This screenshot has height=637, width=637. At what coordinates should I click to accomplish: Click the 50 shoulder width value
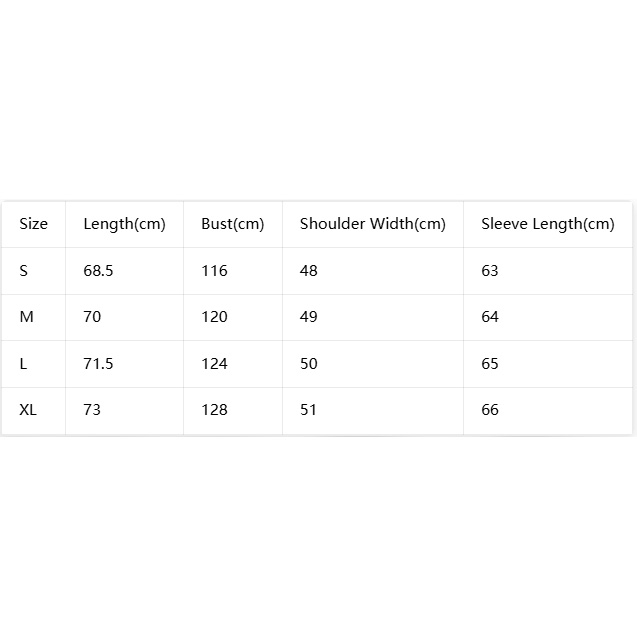point(309,364)
